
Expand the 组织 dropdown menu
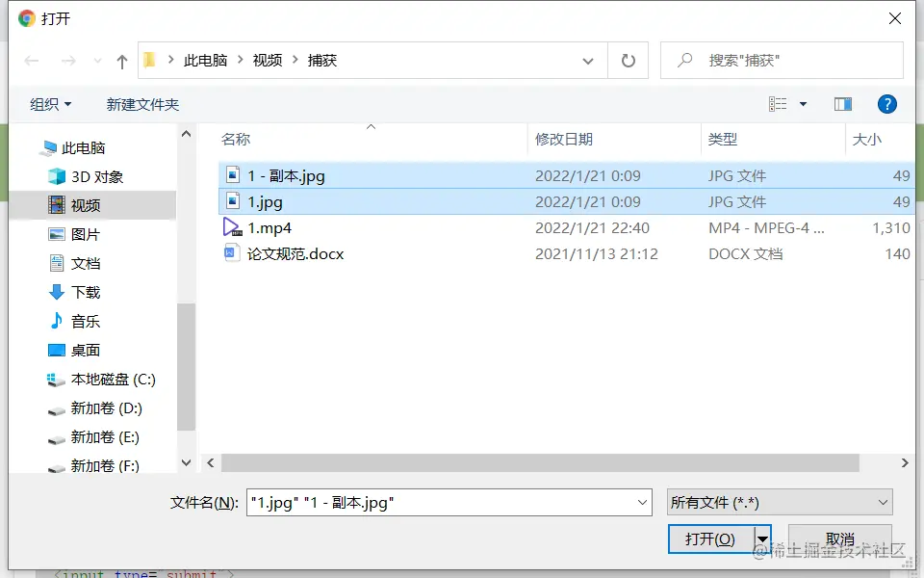click(x=50, y=104)
